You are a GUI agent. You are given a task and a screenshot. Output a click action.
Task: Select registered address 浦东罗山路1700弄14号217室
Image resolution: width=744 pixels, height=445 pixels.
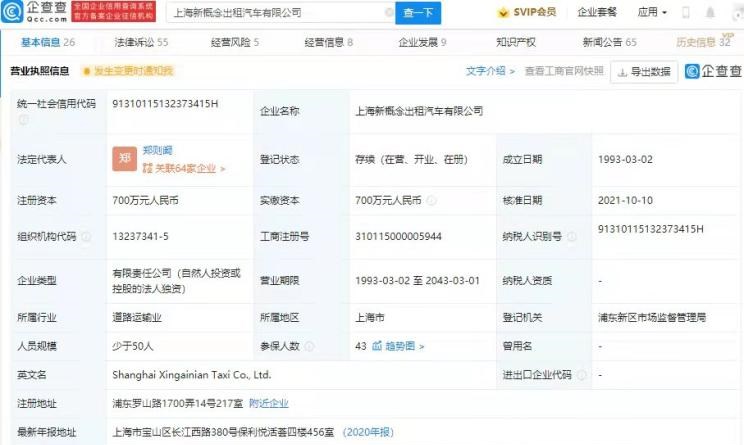click(x=177, y=403)
